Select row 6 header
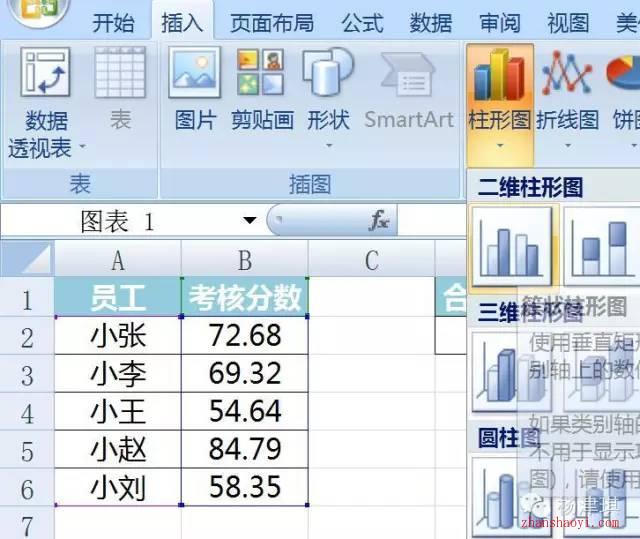 [27, 488]
